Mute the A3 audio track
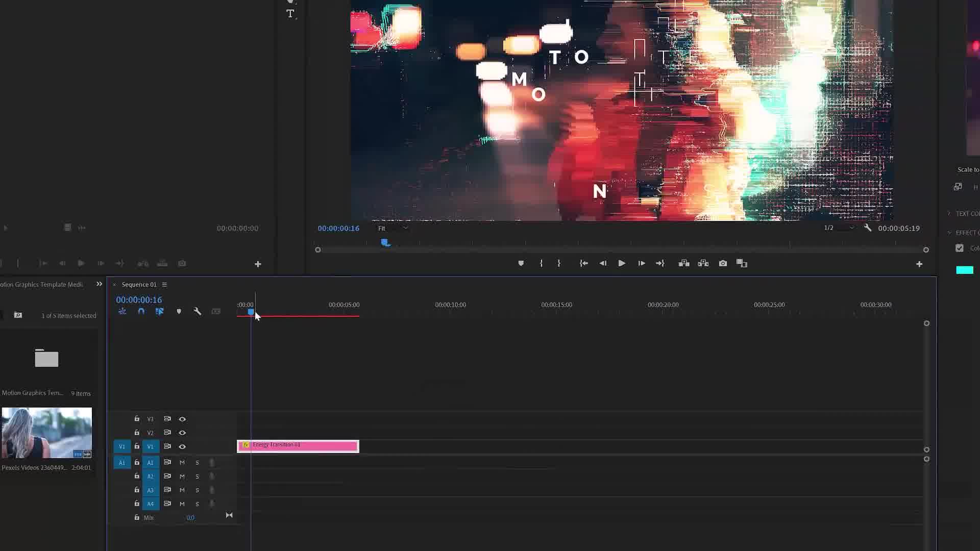Viewport: 980px width, 551px height. pos(182,490)
